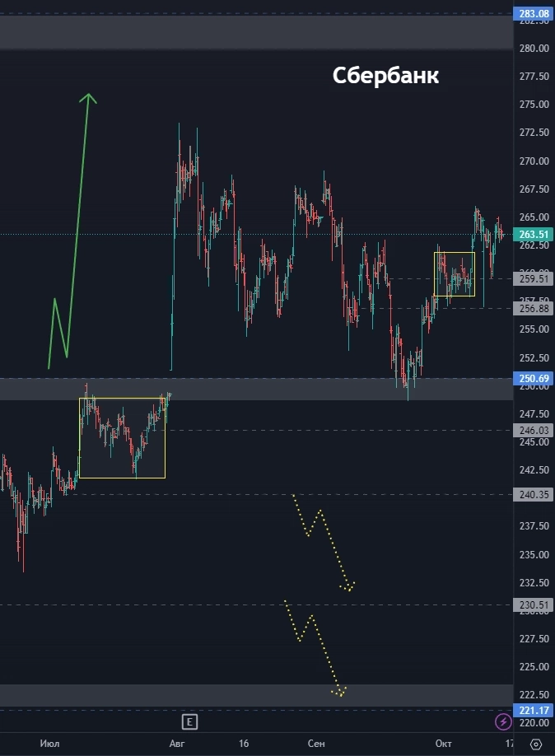
Task: Click the purple lightning bolt icon
Action: (x=503, y=721)
